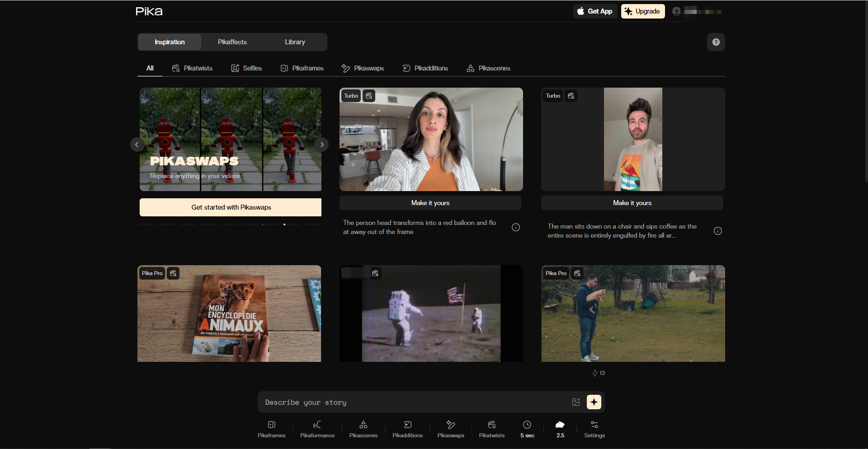Click the Pikaframes tool icon in bottom toolbar
Screen dimensions: 868x449
[x=271, y=429]
